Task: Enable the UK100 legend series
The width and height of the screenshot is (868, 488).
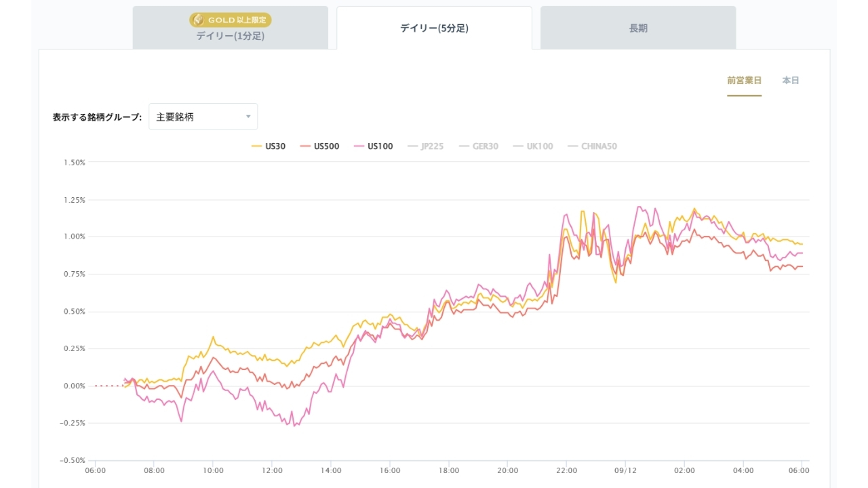Action: 532,146
